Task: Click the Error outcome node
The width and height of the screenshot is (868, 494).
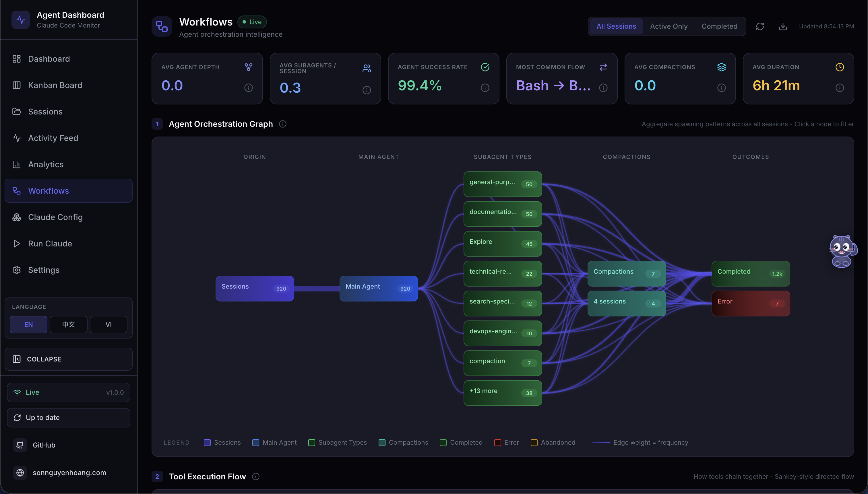Action: click(x=751, y=304)
